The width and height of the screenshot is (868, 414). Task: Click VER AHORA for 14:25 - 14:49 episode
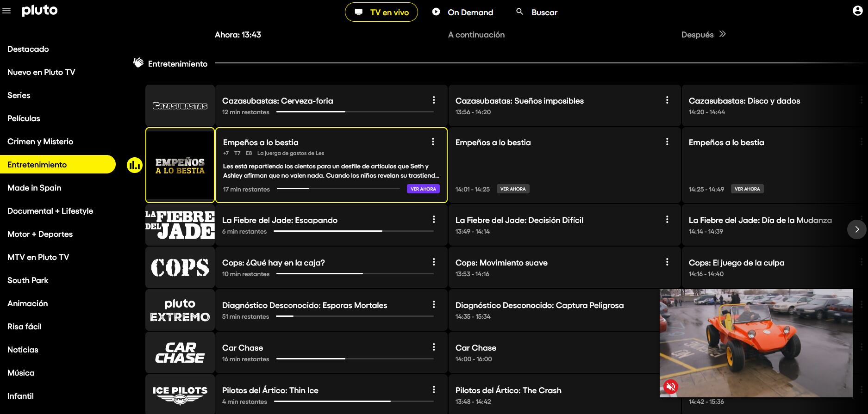point(747,189)
